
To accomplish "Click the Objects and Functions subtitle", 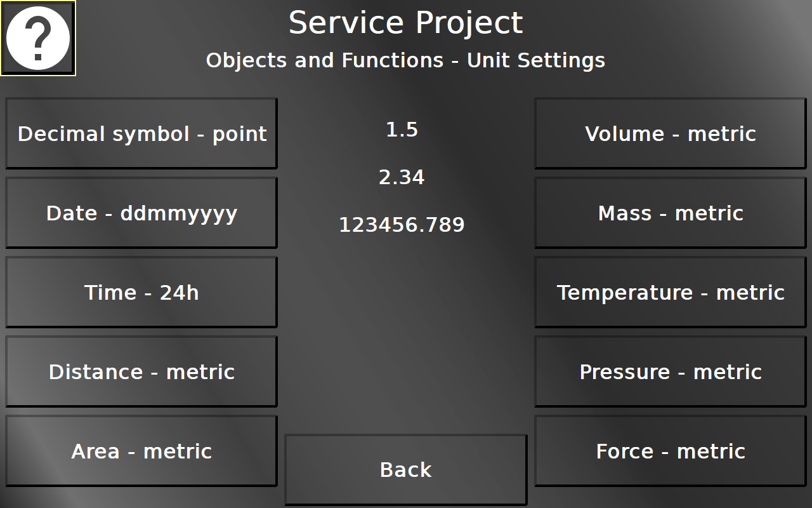I will [324, 60].
